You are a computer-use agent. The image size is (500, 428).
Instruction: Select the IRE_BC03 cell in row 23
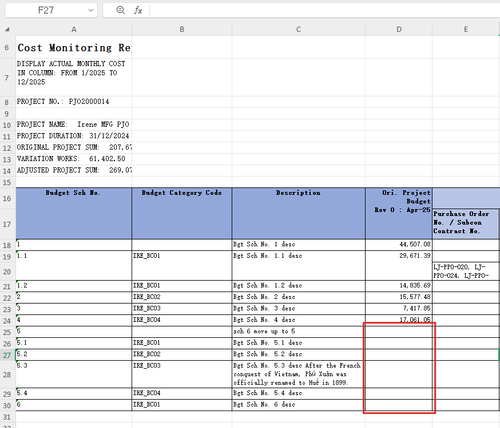tap(182, 309)
